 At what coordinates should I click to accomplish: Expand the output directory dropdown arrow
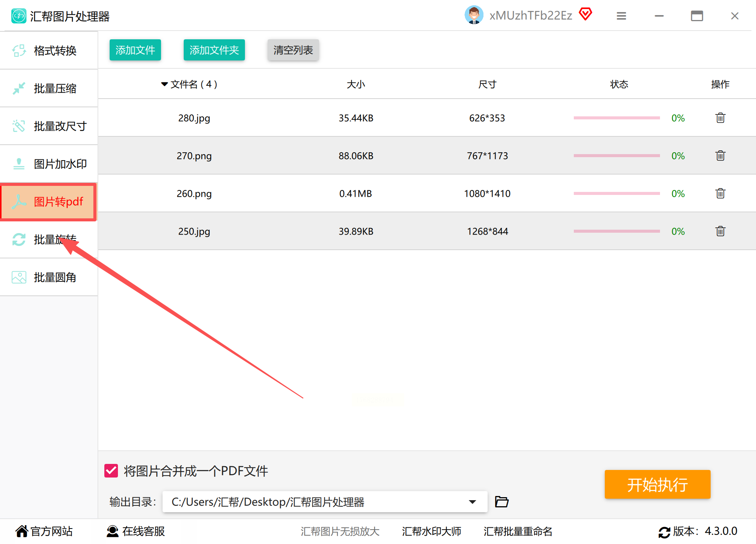[x=472, y=502]
